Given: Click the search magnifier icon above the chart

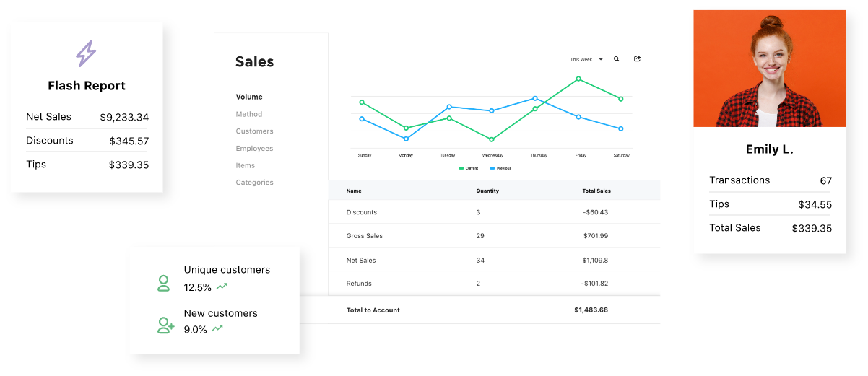Looking at the screenshot, I should tap(616, 59).
